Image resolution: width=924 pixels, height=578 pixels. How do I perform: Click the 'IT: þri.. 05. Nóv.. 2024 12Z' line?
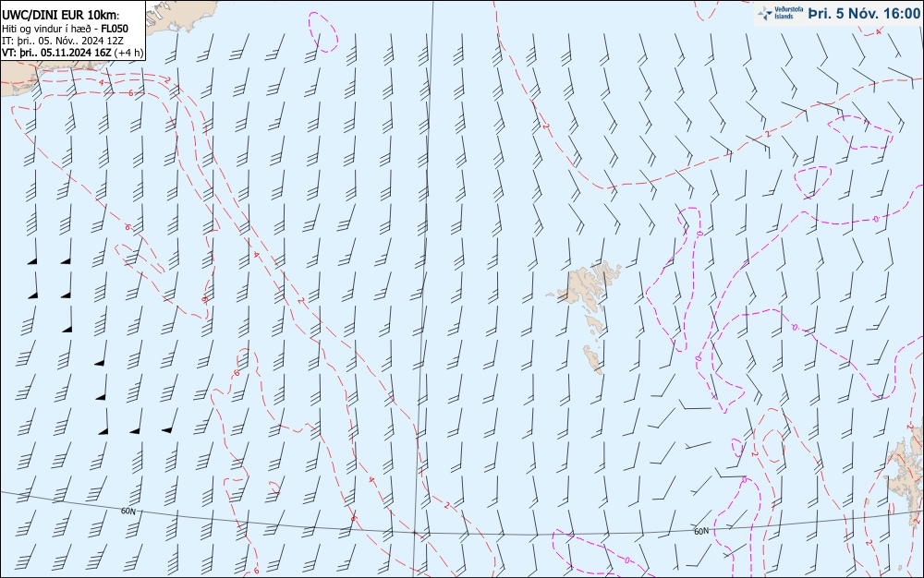(63, 41)
